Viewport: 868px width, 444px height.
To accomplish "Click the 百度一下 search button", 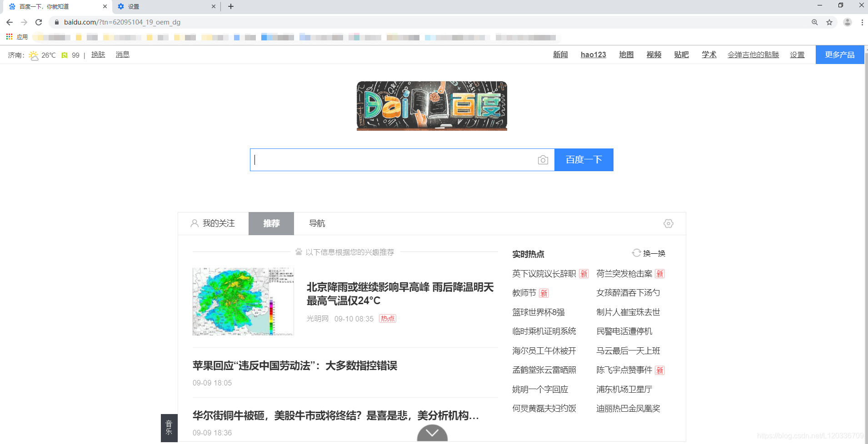I will point(584,160).
